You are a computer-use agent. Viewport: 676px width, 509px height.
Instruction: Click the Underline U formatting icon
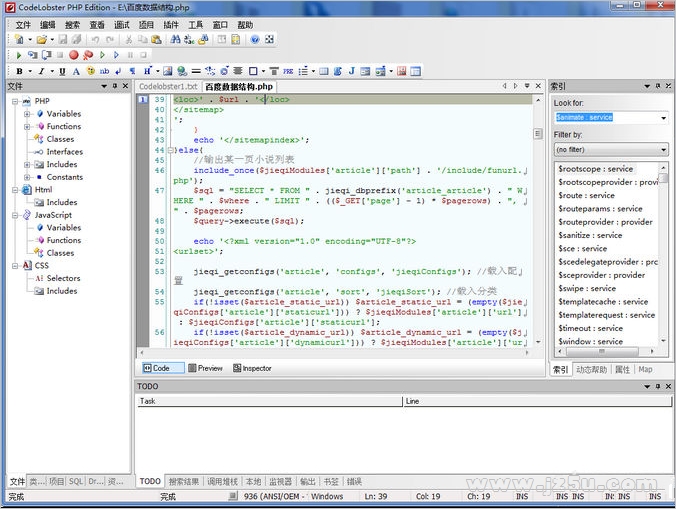pos(63,71)
